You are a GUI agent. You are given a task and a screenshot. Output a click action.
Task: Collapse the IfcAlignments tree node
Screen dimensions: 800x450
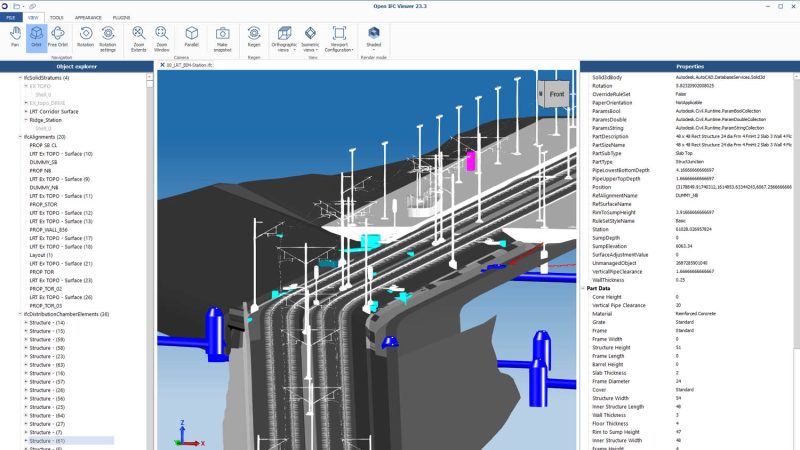[20, 137]
